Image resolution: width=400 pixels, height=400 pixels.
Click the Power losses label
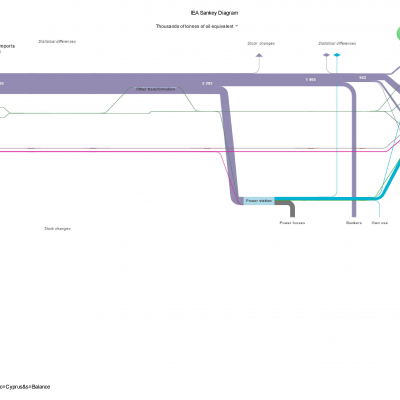[292, 223]
